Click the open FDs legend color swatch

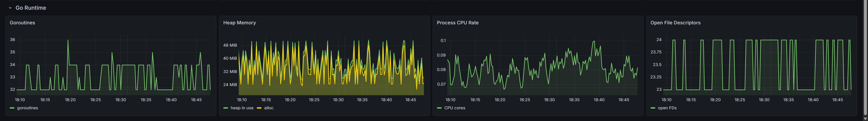click(653, 108)
